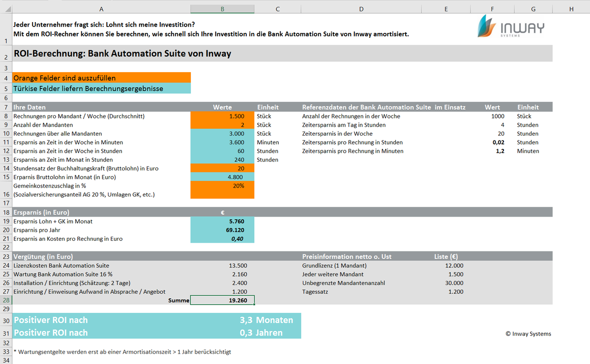Viewport: 590px width, 364px height.
Task: Click the turquoise legend cell 'Türkise Felder liefern Berechnungsergebnisse'
Action: tap(101, 88)
